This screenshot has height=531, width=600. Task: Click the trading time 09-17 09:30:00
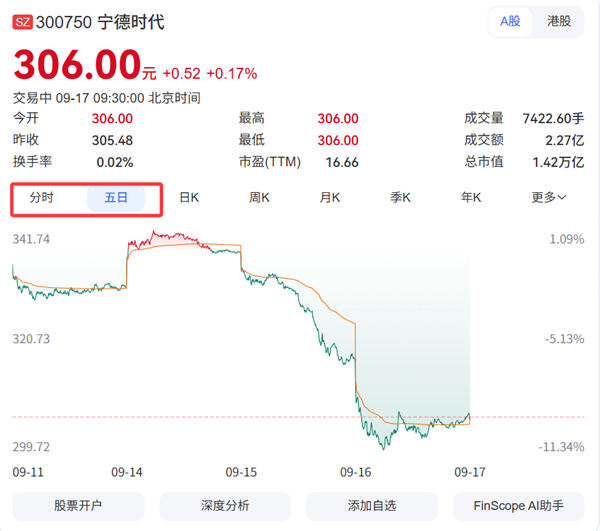click(x=100, y=98)
